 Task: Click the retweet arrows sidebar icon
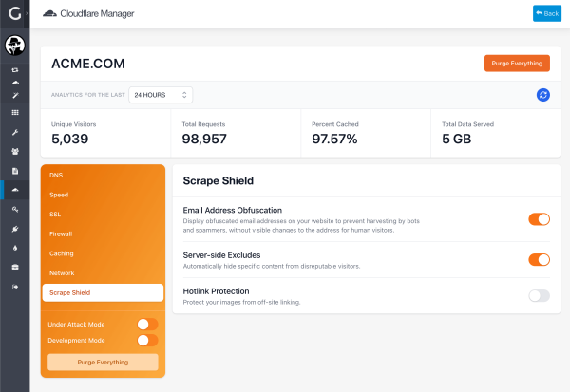pyautogui.click(x=15, y=69)
